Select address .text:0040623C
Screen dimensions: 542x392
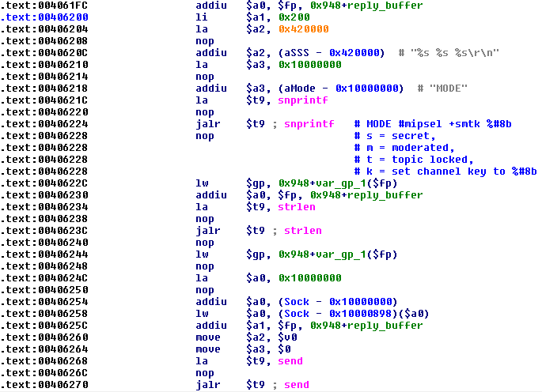[44, 231]
